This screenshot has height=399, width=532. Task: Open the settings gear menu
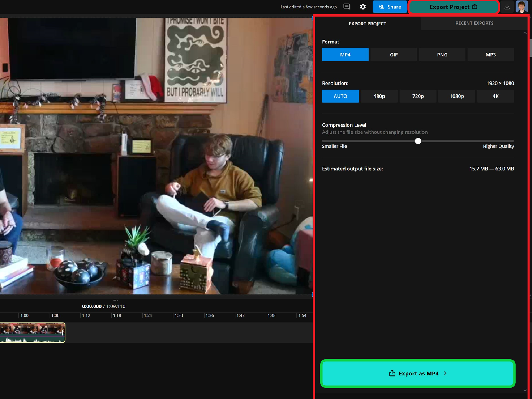363,7
